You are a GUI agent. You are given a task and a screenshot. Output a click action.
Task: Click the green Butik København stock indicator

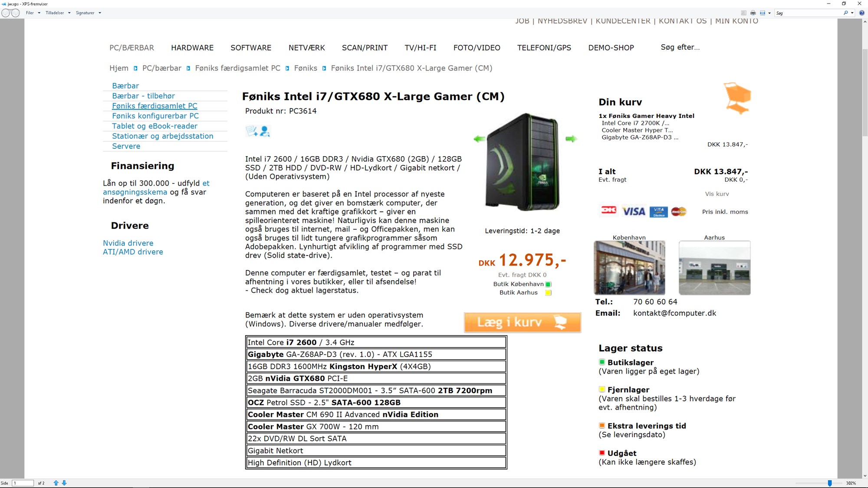click(548, 284)
